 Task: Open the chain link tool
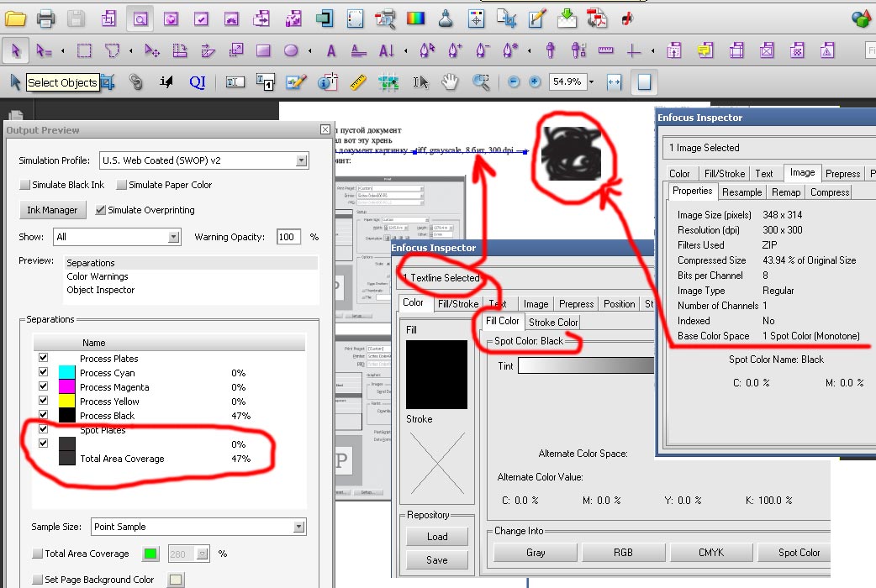coord(135,82)
